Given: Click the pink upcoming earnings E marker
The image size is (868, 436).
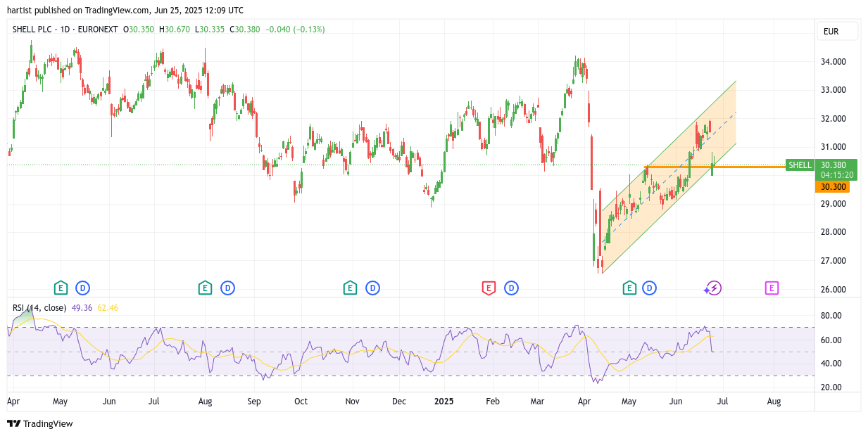Looking at the screenshot, I should (x=772, y=288).
